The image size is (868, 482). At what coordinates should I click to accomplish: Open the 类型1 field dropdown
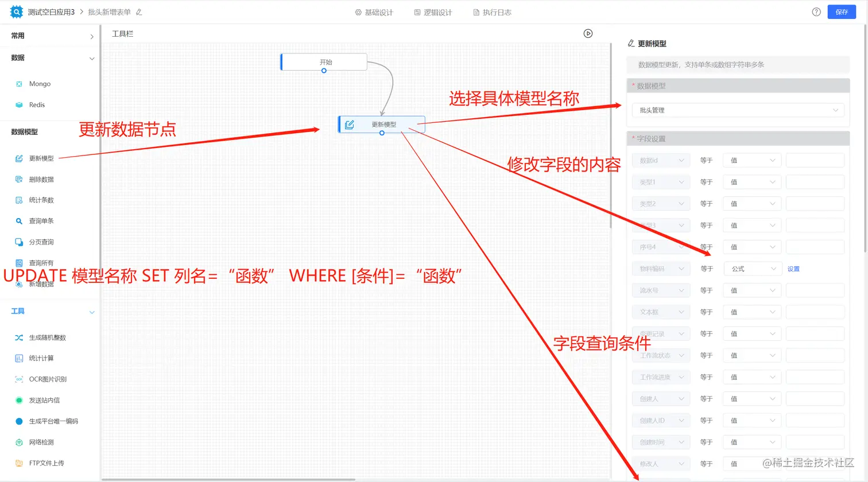[x=661, y=182]
